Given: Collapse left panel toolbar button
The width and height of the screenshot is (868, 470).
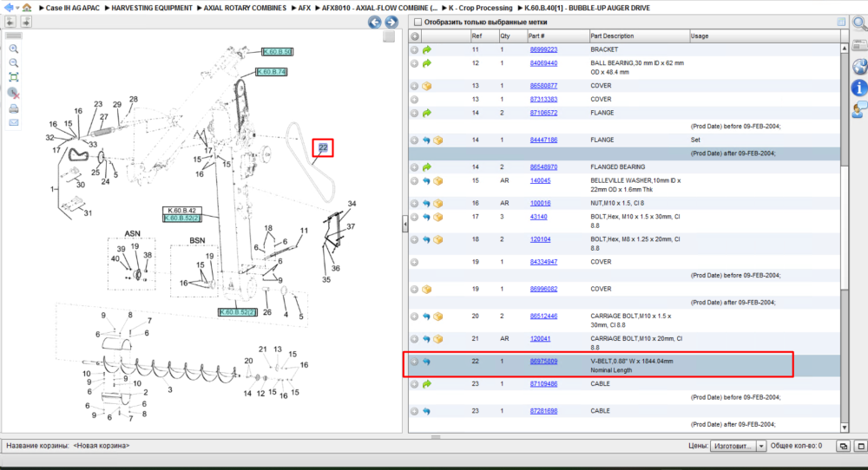Looking at the screenshot, I should coord(10,22).
